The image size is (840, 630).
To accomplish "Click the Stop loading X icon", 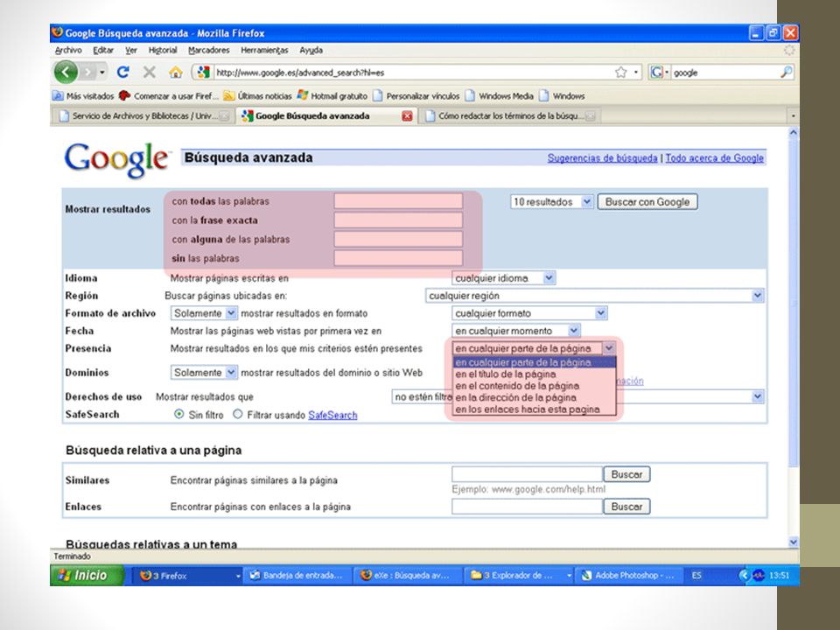I will point(150,72).
